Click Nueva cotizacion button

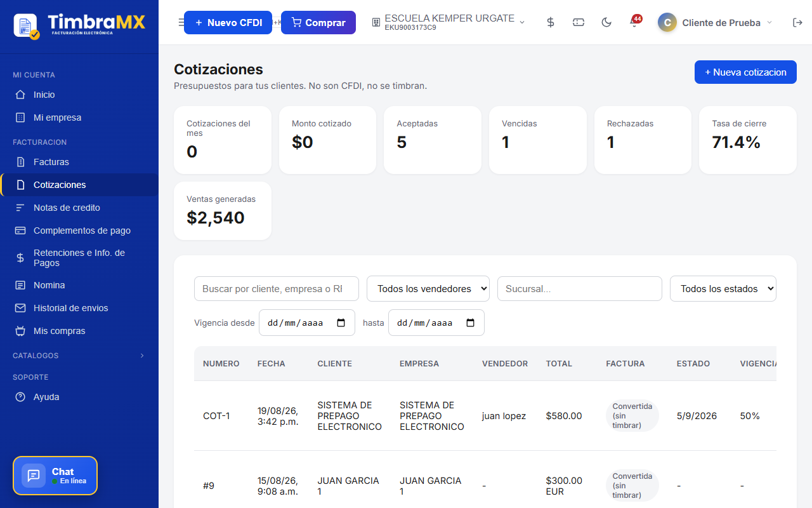pyautogui.click(x=745, y=72)
